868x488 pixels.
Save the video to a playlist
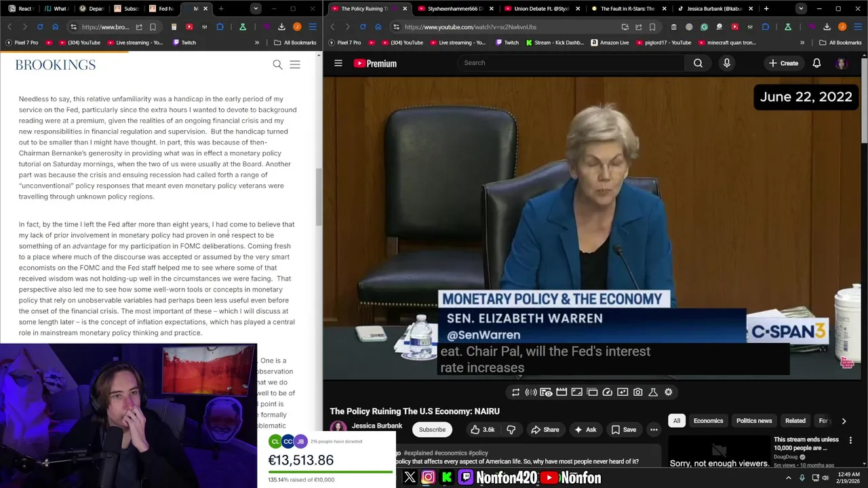(x=623, y=430)
